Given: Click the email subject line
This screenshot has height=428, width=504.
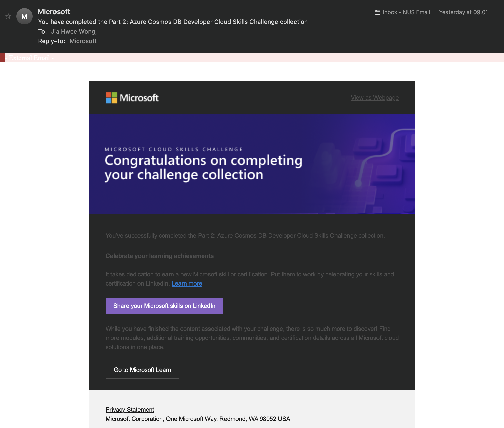Looking at the screenshot, I should click(x=173, y=22).
